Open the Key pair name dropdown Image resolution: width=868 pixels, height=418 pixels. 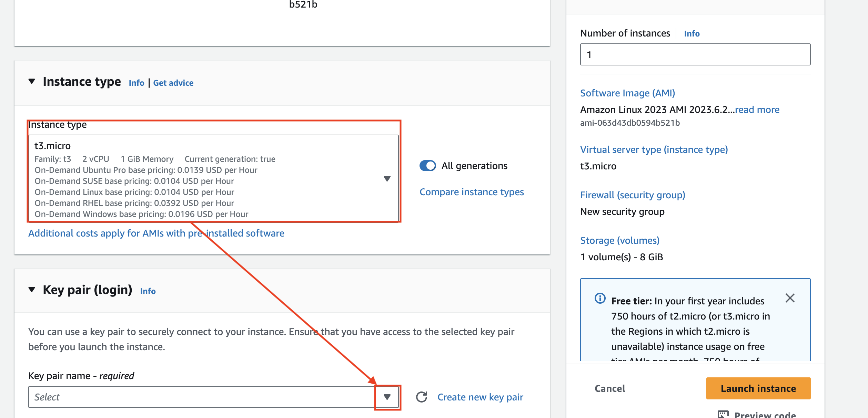(x=387, y=397)
